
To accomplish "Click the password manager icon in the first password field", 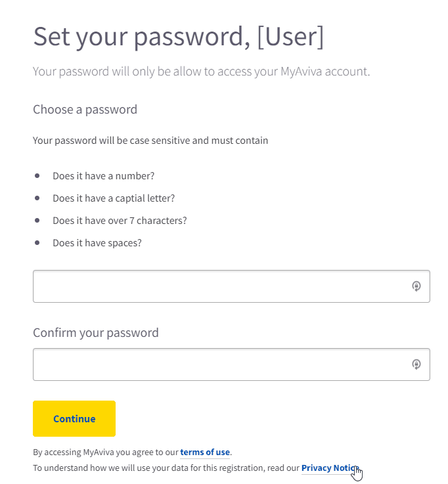I will 416,286.
